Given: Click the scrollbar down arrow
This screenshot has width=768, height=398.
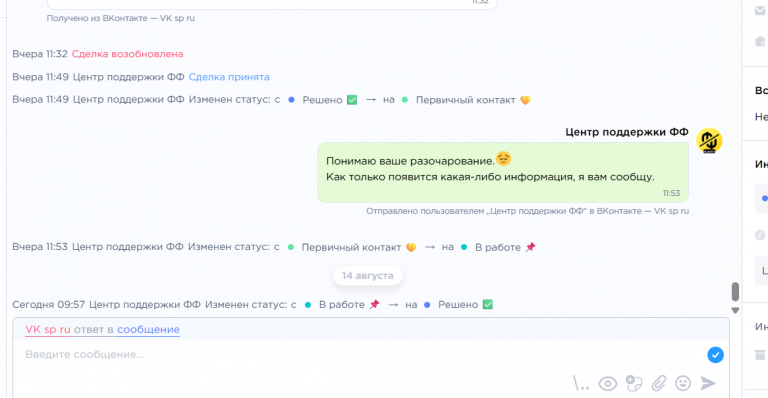Looking at the screenshot, I should coord(735,310).
